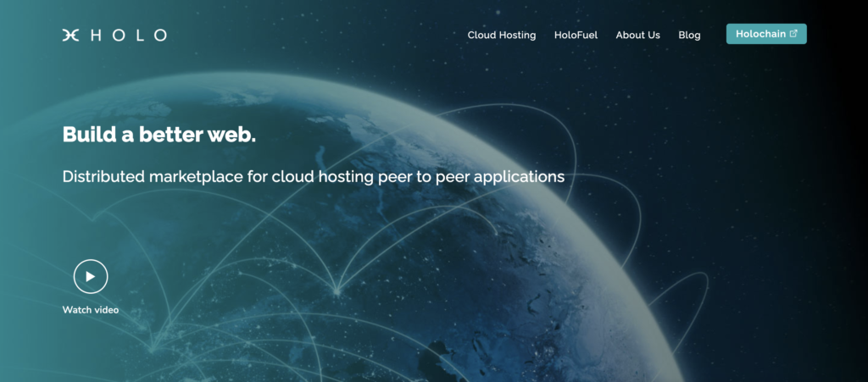Click the Holochain button
Screen dimensions: 868x382
click(766, 34)
